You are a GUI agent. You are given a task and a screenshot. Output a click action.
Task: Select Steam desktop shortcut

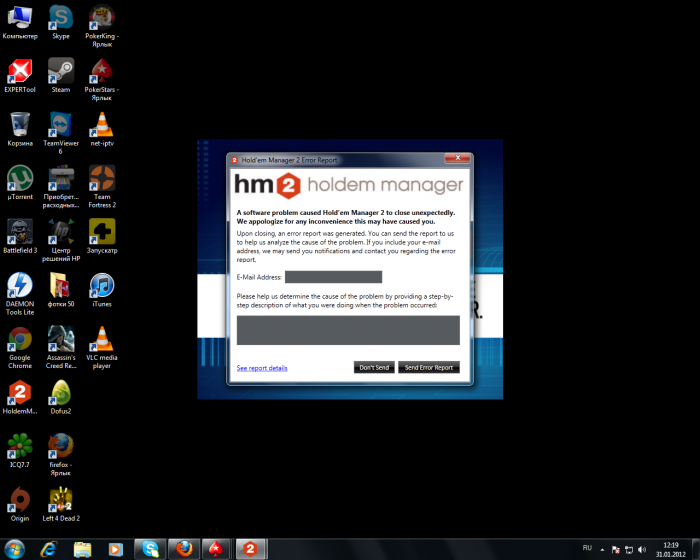[61, 76]
